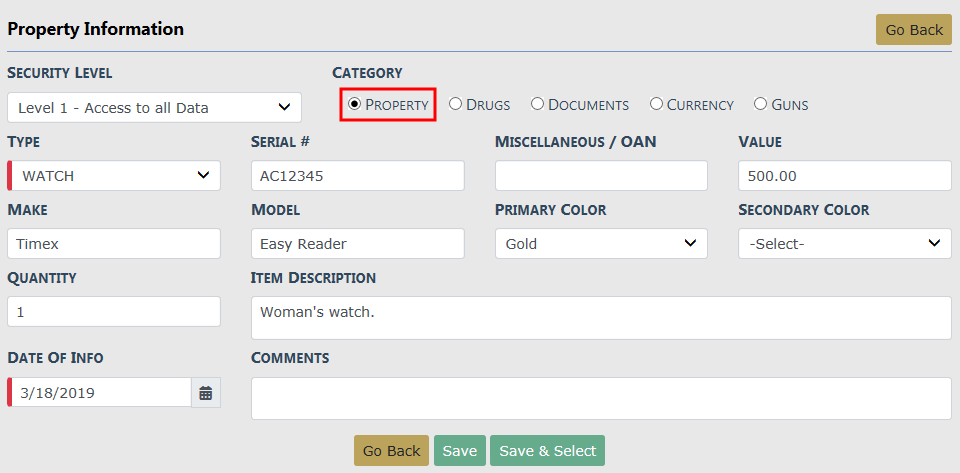Click the Miscellaneous / OAN text field
Screen dimensions: 960x473
pos(601,176)
